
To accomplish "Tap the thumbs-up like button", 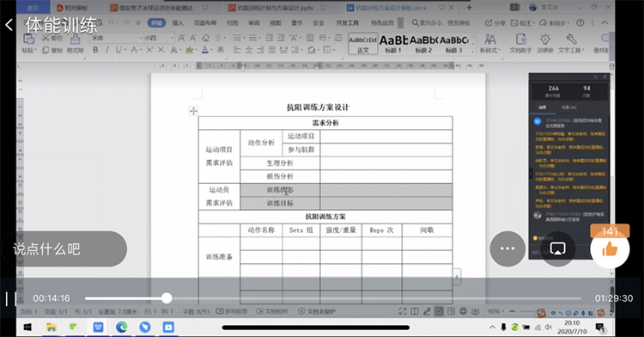I will click(610, 249).
